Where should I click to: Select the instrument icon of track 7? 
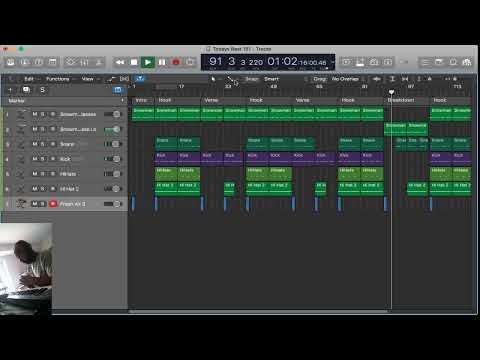[x=21, y=203]
